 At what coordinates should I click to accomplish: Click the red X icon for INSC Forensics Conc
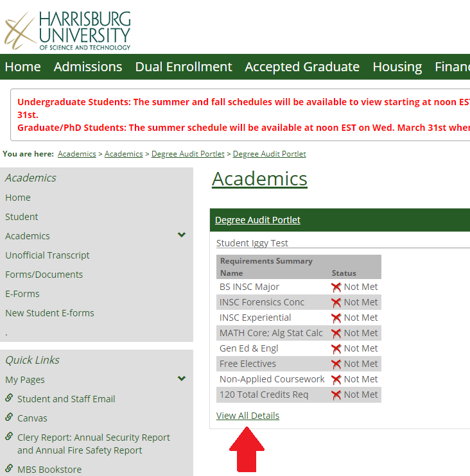click(336, 302)
